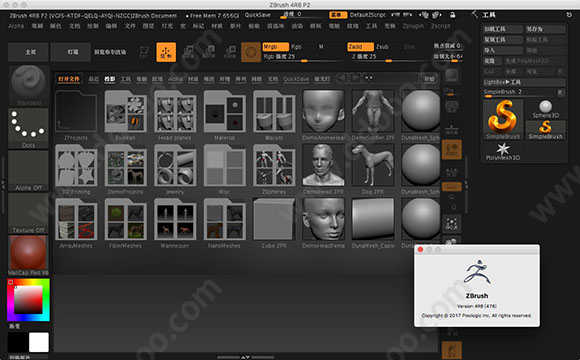Open the MatCap Red Wax material selector
The width and height of the screenshot is (580, 360).
pyautogui.click(x=28, y=255)
